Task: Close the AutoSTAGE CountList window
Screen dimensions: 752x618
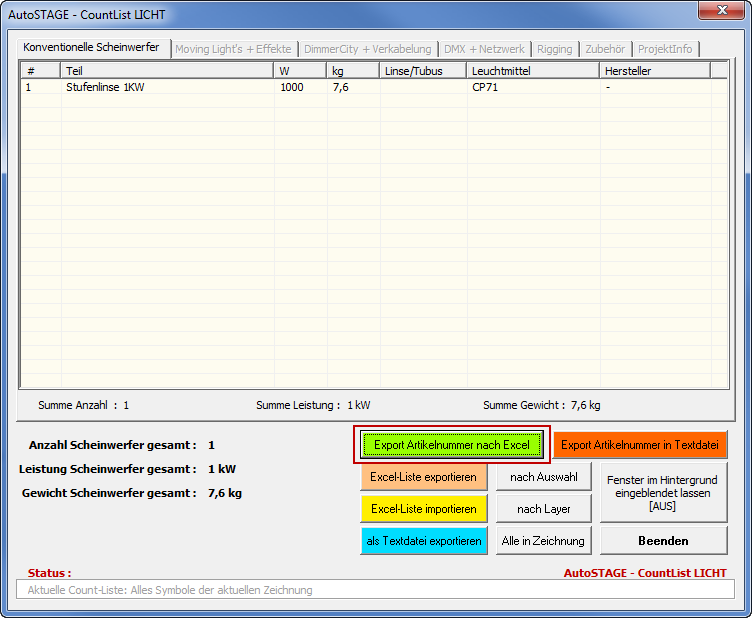Action: pyautogui.click(x=719, y=12)
